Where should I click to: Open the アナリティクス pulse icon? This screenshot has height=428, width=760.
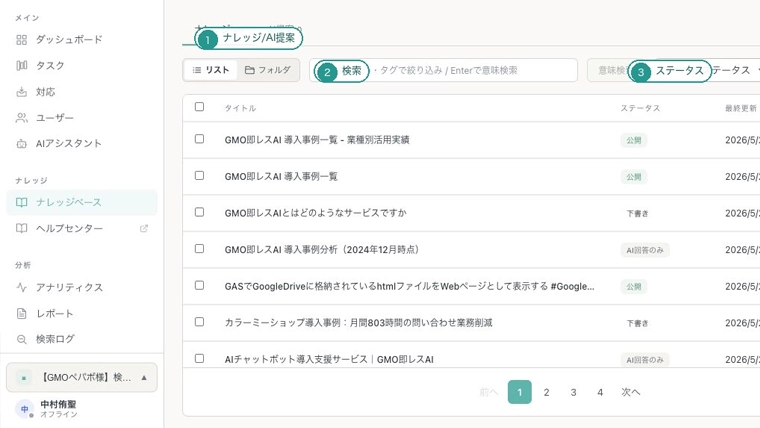pos(21,287)
